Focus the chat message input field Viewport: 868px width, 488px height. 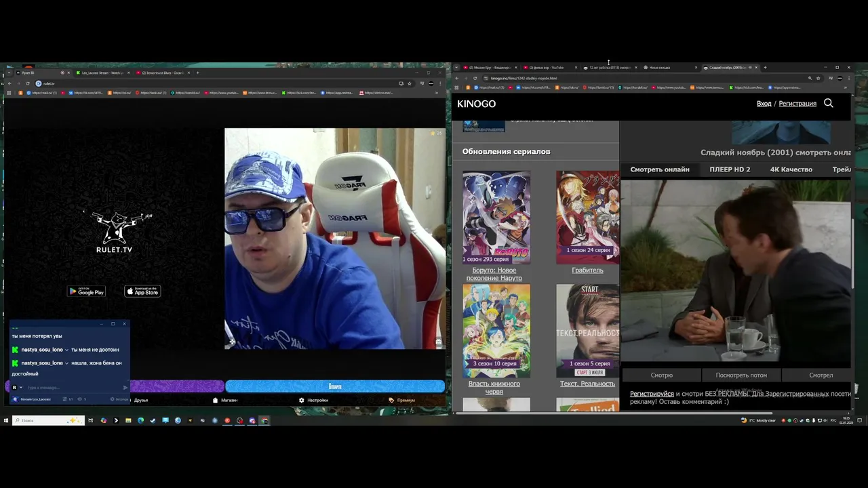(73, 388)
